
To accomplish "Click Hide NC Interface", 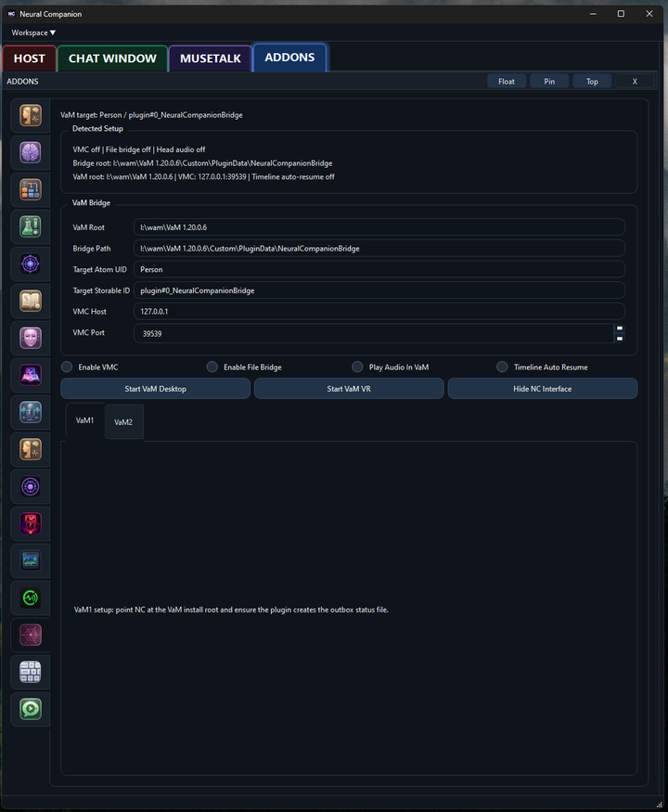I will pyautogui.click(x=543, y=389).
